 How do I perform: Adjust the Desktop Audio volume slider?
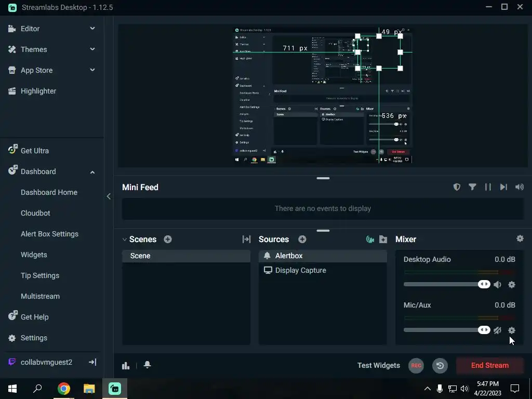pos(447,284)
